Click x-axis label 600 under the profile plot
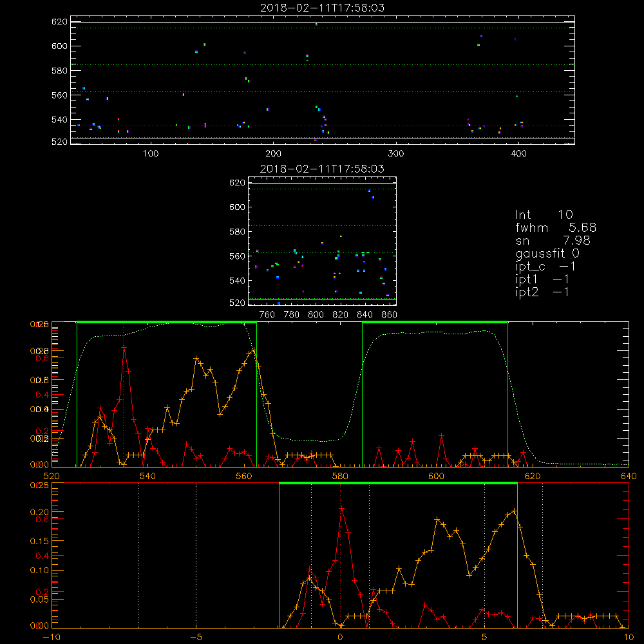This screenshot has width=644, height=644. pos(437,477)
